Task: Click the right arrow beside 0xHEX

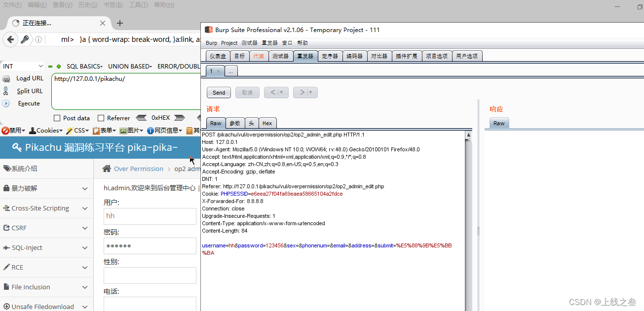Action: pos(180,118)
